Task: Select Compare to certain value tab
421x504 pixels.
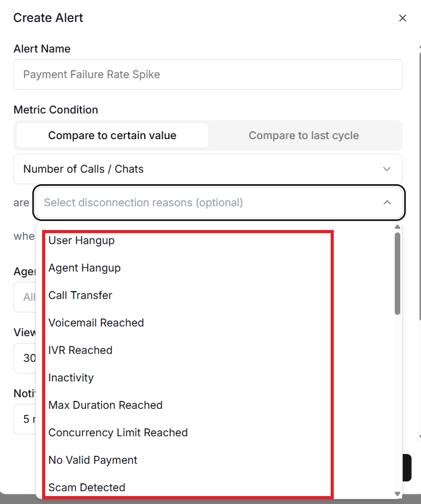Action: pos(112,135)
